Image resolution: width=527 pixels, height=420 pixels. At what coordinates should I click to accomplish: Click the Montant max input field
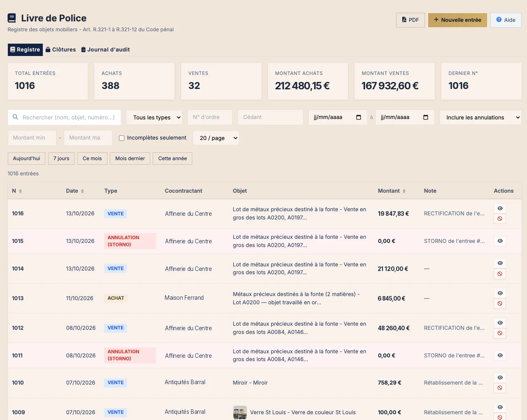[88, 138]
